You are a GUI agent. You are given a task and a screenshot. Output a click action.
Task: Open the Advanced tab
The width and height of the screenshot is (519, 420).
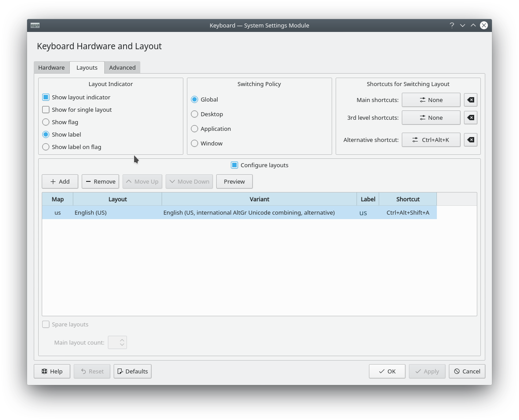coord(122,67)
